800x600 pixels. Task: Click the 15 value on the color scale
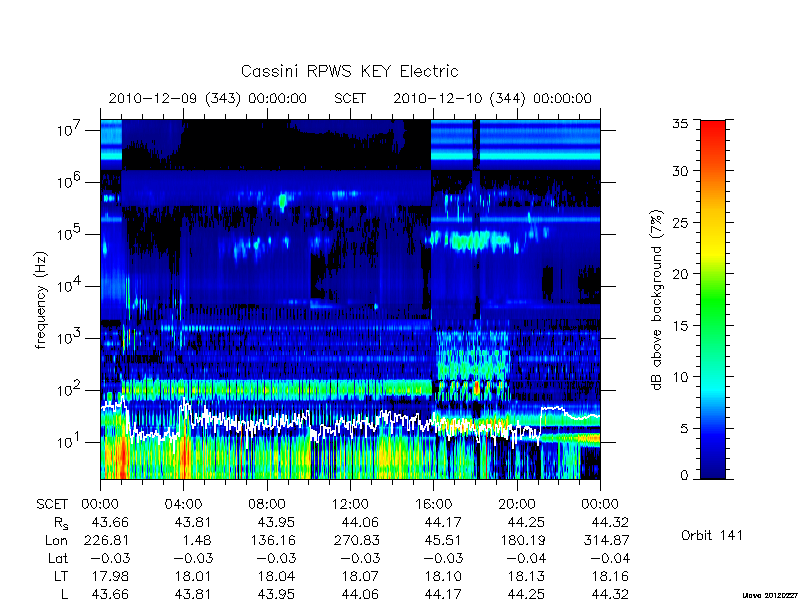tap(680, 325)
